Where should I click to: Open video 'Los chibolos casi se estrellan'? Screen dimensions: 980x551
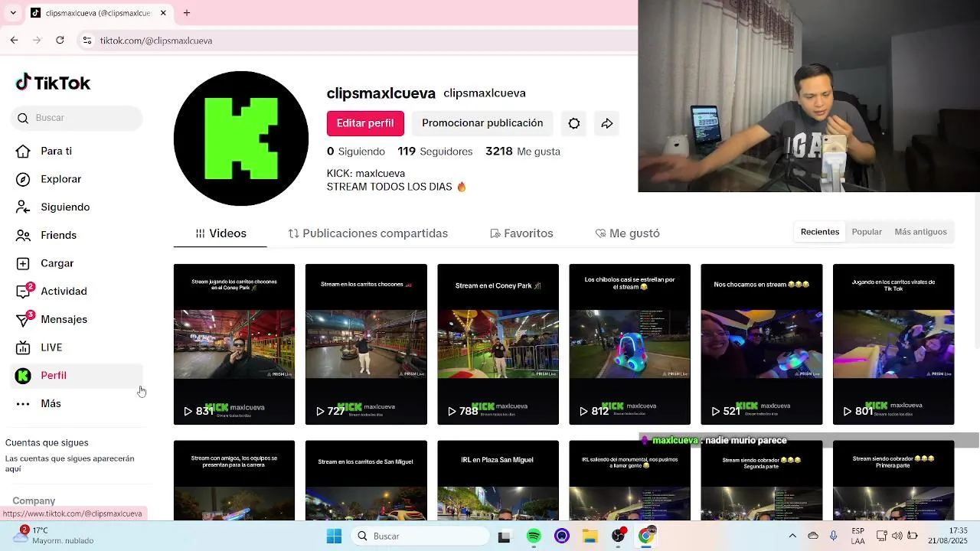[x=629, y=344]
